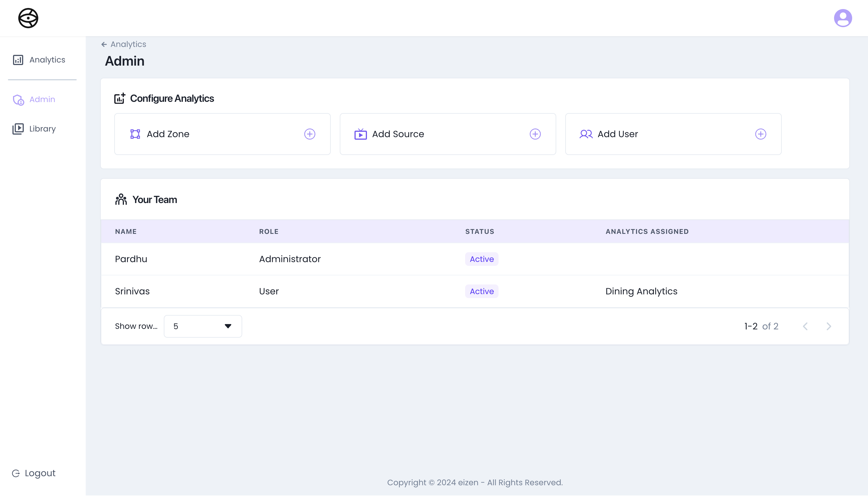Image resolution: width=868 pixels, height=496 pixels.
Task: Click the Your Team group icon
Action: 121,199
